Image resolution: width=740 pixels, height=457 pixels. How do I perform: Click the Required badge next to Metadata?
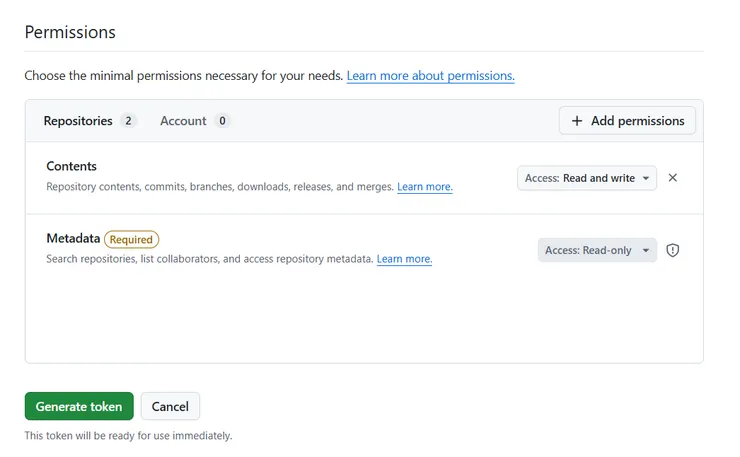(x=131, y=239)
